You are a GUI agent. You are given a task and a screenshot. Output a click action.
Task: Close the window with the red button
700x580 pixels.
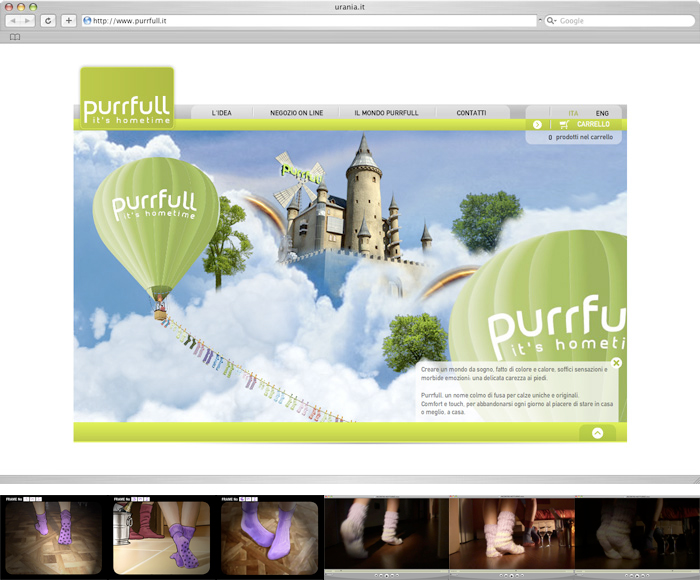[x=8, y=7]
